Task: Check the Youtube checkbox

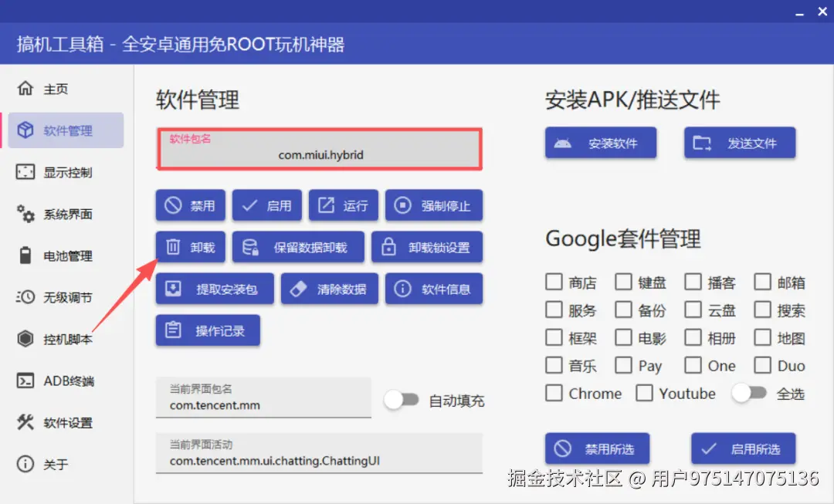Action: (x=644, y=393)
